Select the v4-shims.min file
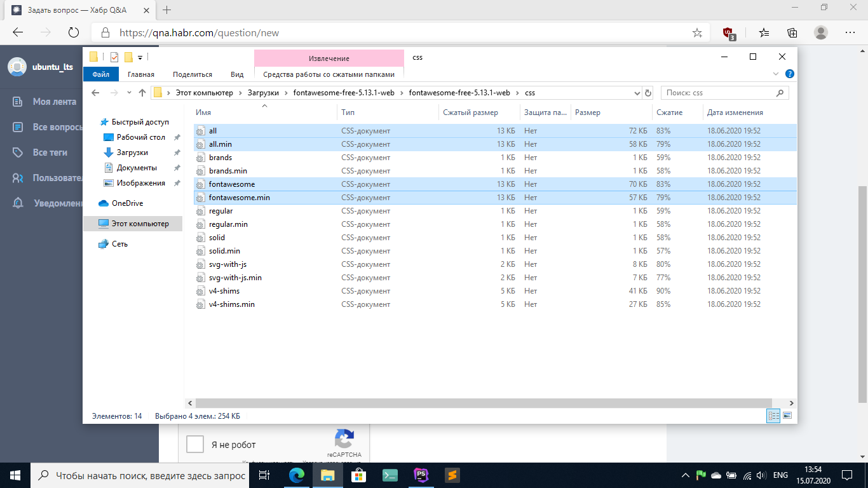Viewport: 868px width, 488px height. (495, 304)
